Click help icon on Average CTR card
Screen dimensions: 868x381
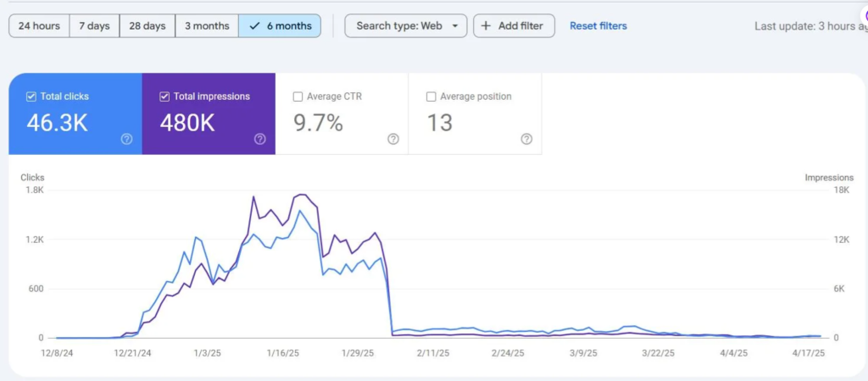coord(393,140)
